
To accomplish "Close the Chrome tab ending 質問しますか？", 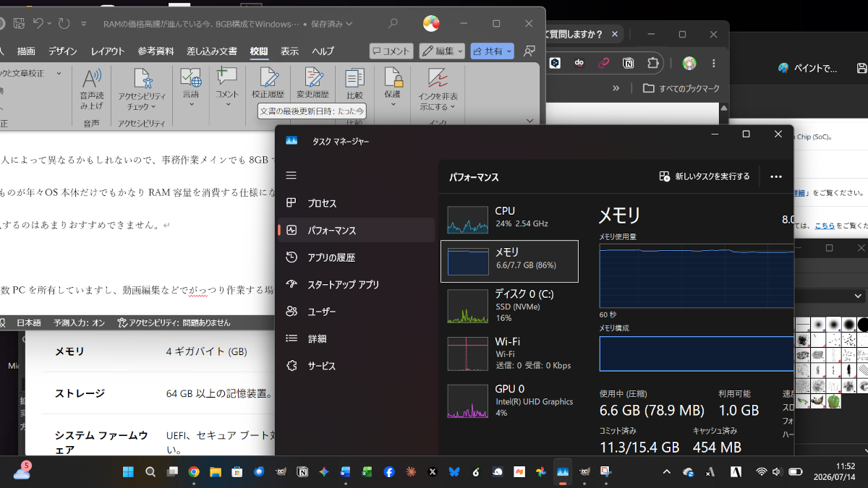I will [615, 34].
